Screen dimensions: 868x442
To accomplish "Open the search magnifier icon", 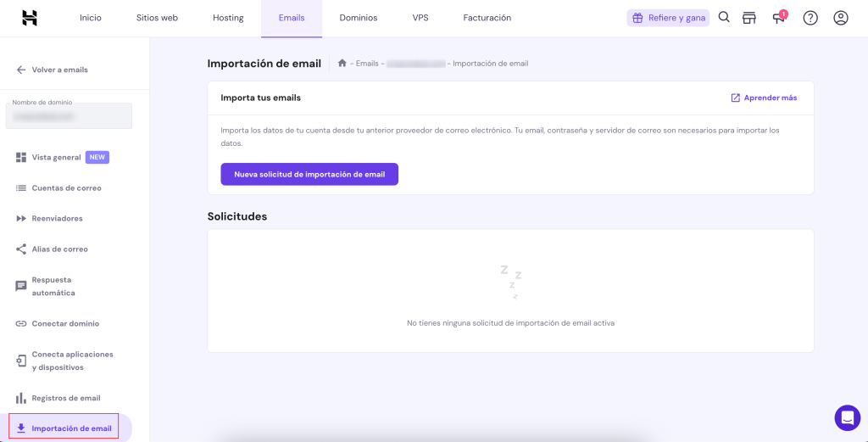I will point(724,18).
